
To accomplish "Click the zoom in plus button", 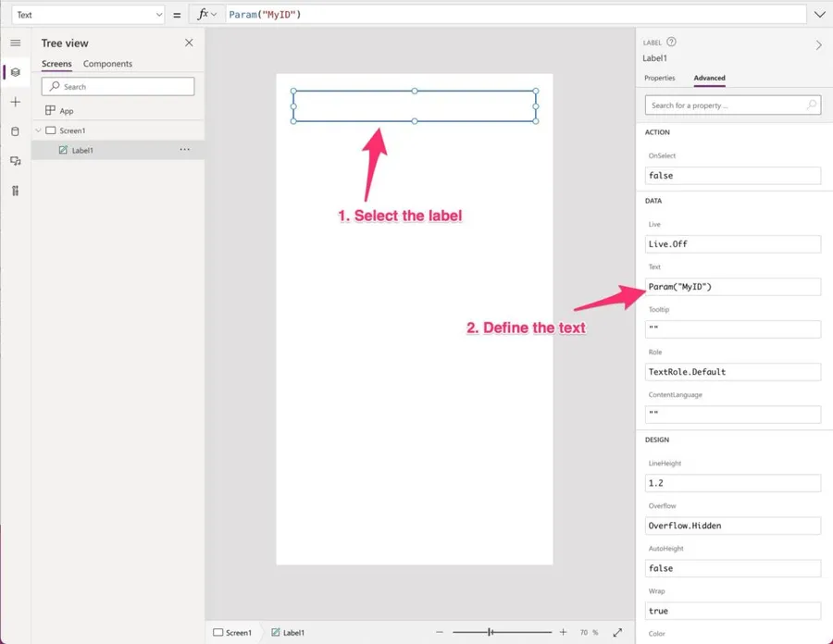I will (563, 632).
